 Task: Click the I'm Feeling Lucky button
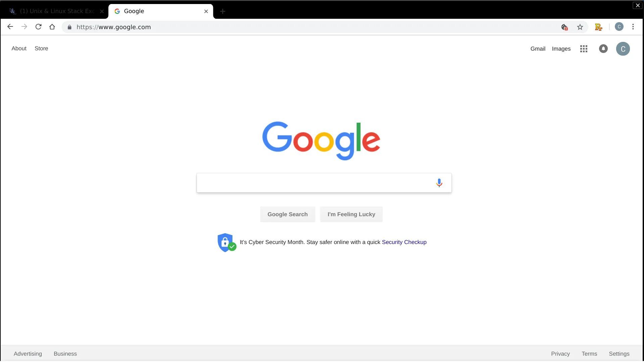(x=351, y=214)
